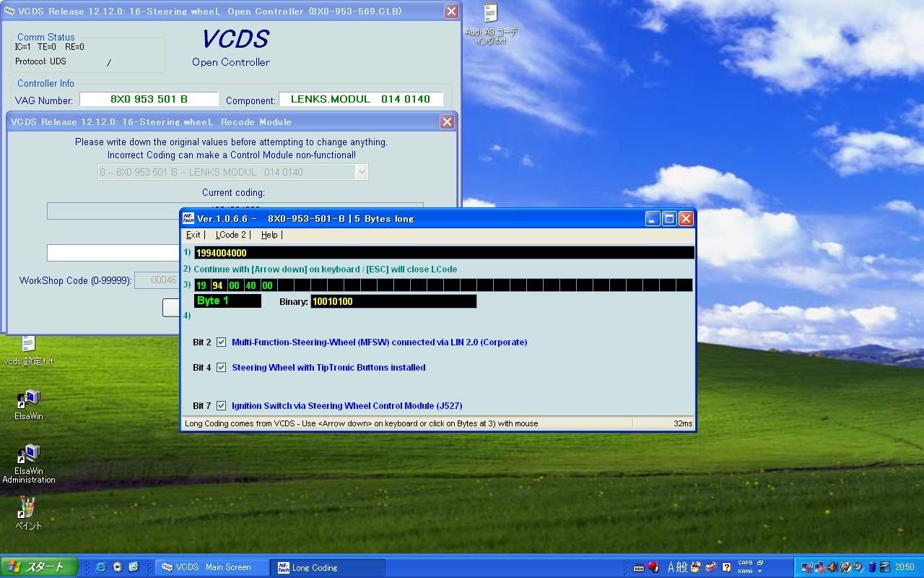Open the IME Pad icon in language bar
Screen dimensions: 924x578
coord(696,567)
